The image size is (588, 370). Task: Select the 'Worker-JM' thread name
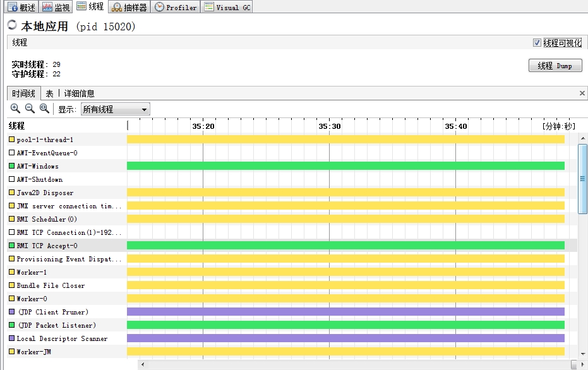pos(33,352)
